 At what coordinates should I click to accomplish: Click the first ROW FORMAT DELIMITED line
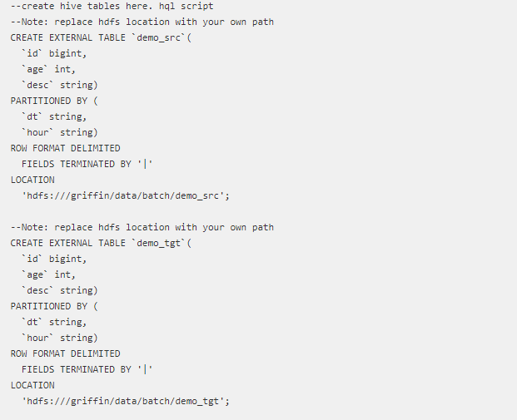pos(65,148)
